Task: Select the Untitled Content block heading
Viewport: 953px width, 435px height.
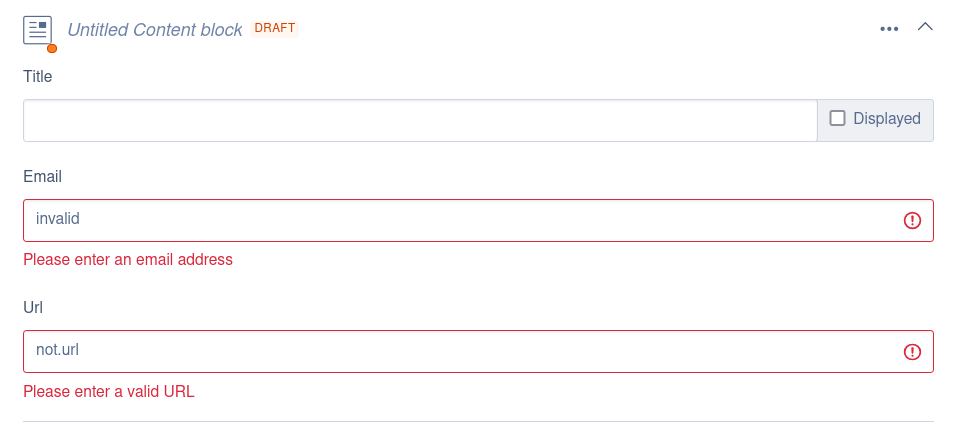Action: pyautogui.click(x=155, y=30)
